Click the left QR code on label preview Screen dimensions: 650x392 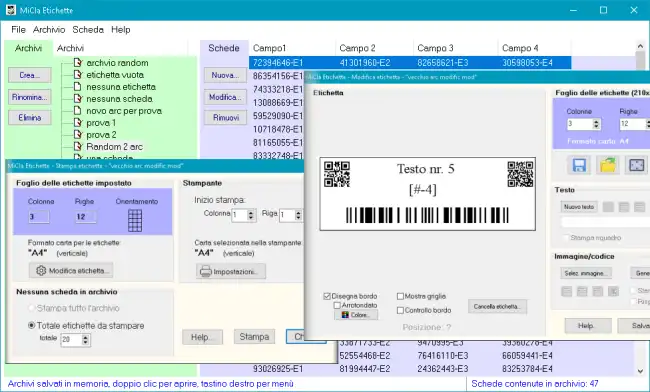pyautogui.click(x=337, y=174)
